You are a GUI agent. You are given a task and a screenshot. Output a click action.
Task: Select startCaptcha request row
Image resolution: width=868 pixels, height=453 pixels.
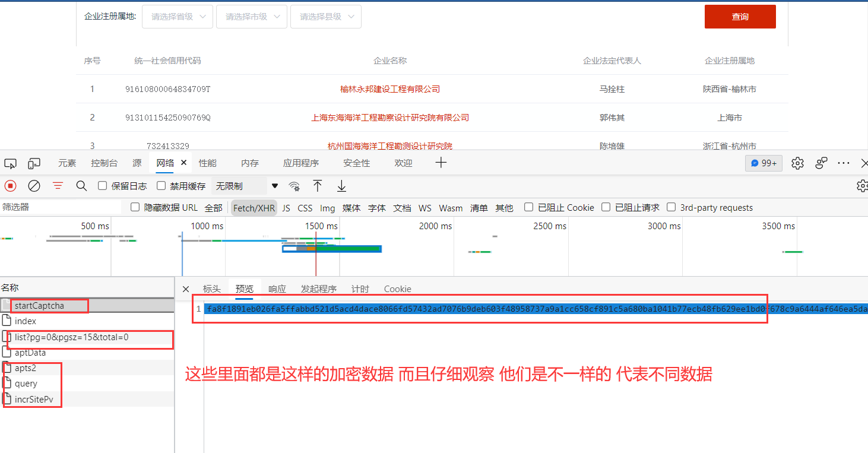[x=87, y=306]
